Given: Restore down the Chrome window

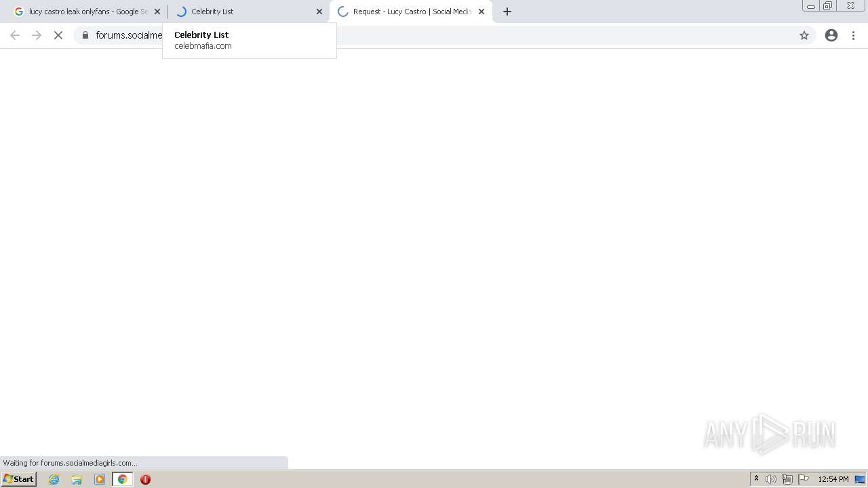Looking at the screenshot, I should pos(828,6).
